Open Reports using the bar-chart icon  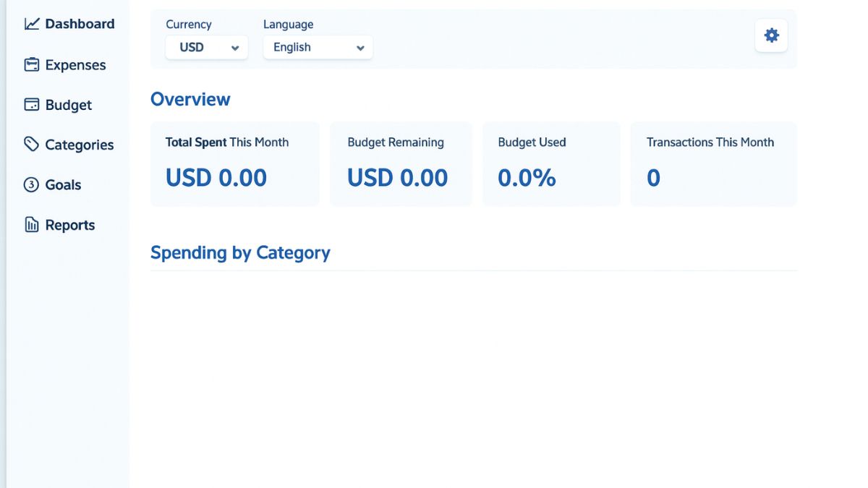[x=31, y=224]
